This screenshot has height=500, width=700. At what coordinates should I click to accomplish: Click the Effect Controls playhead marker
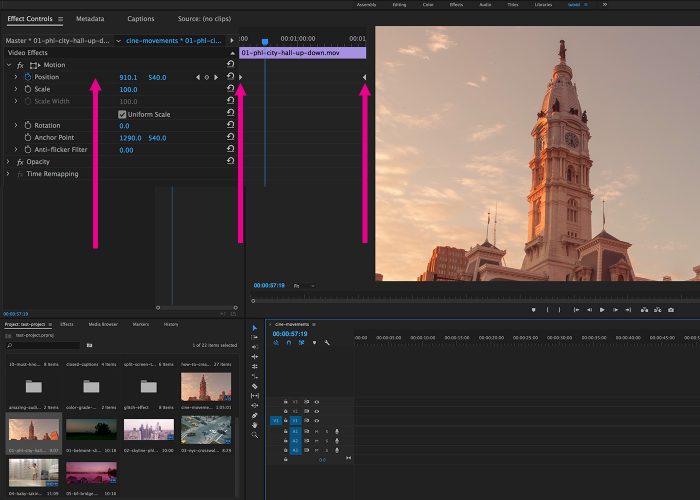tap(265, 42)
